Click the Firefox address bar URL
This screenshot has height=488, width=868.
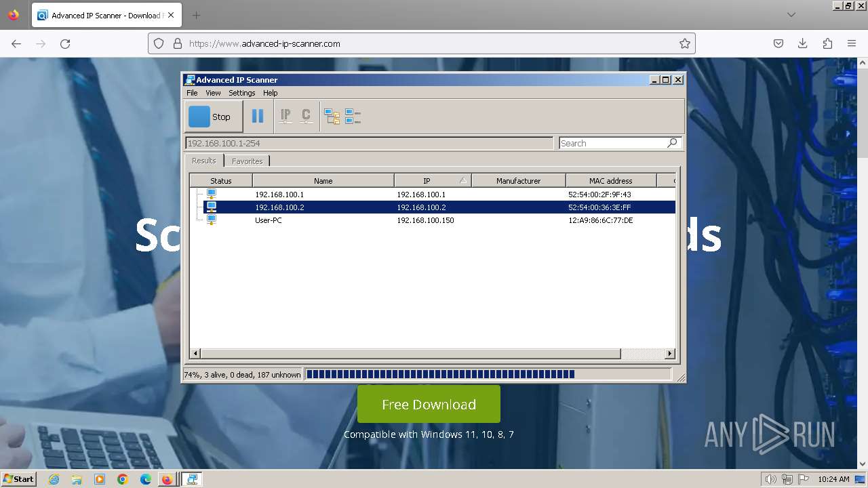click(264, 43)
